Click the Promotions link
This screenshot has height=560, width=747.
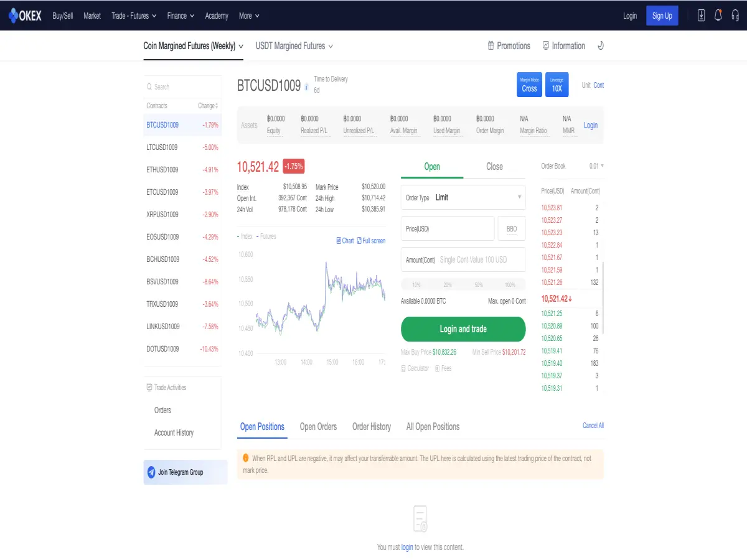(x=509, y=45)
